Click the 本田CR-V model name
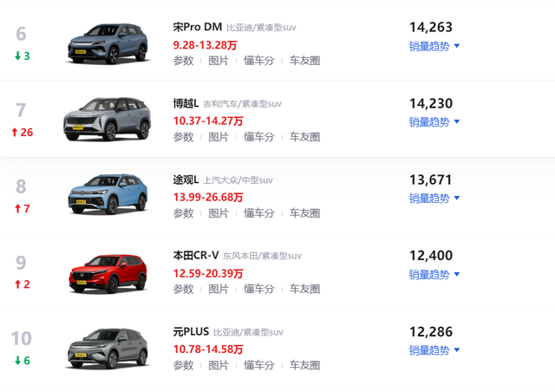 195,255
